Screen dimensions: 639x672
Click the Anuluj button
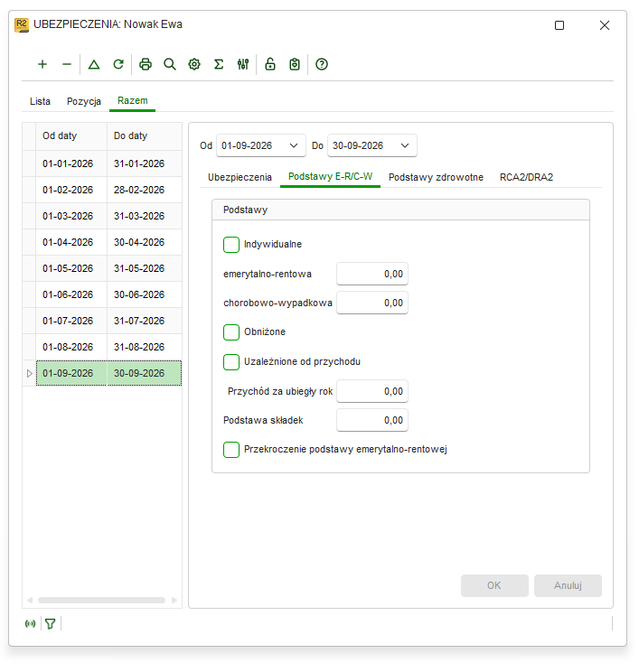click(568, 585)
